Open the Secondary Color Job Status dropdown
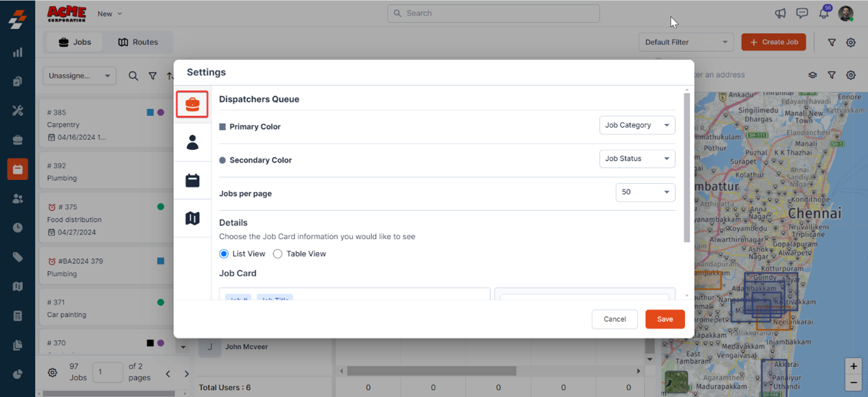 pos(637,159)
